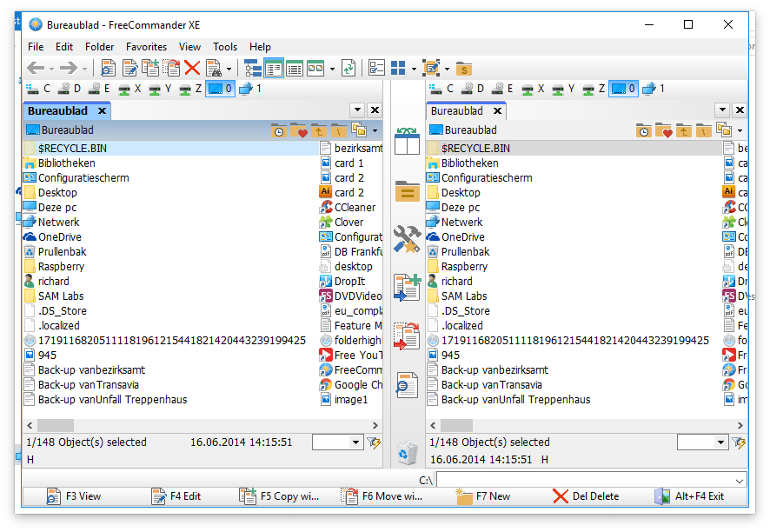Open the Folder menu
Image resolution: width=770 pixels, height=532 pixels.
[99, 47]
